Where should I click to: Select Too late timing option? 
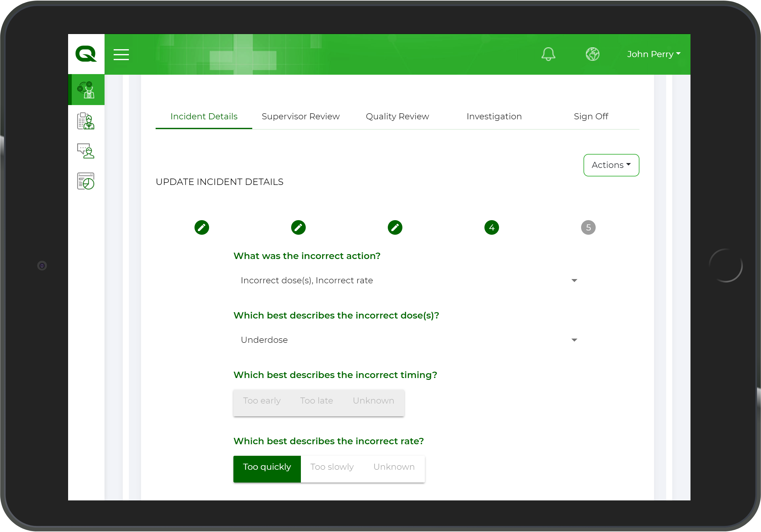316,401
